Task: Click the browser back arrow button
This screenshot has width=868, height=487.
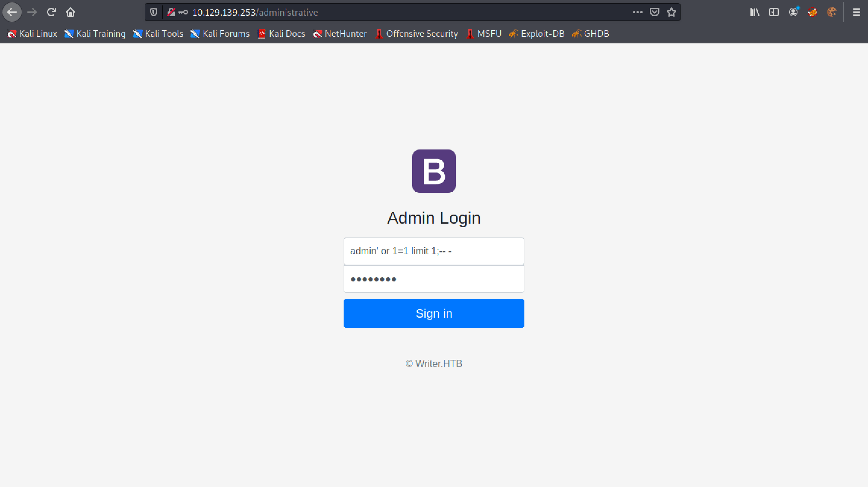Action: click(12, 12)
